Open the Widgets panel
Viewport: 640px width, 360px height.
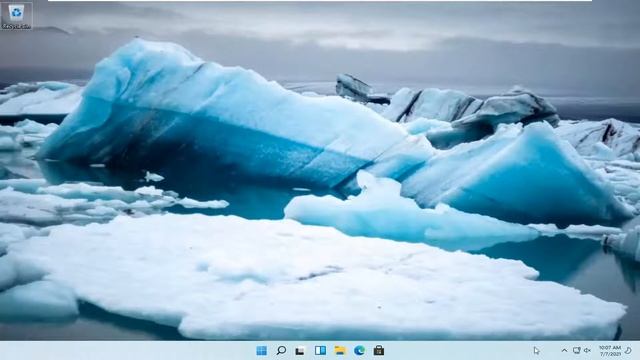[320, 351]
